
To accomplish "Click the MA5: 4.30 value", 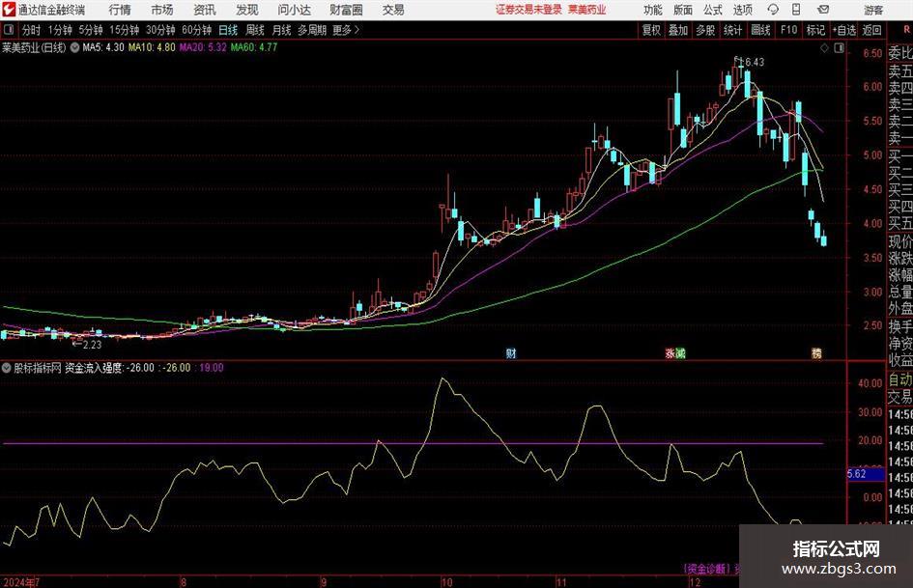I will pos(103,47).
